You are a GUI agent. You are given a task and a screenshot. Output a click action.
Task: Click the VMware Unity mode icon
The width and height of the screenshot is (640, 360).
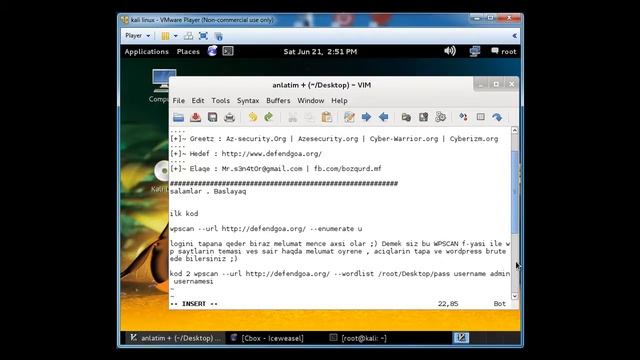click(219, 36)
